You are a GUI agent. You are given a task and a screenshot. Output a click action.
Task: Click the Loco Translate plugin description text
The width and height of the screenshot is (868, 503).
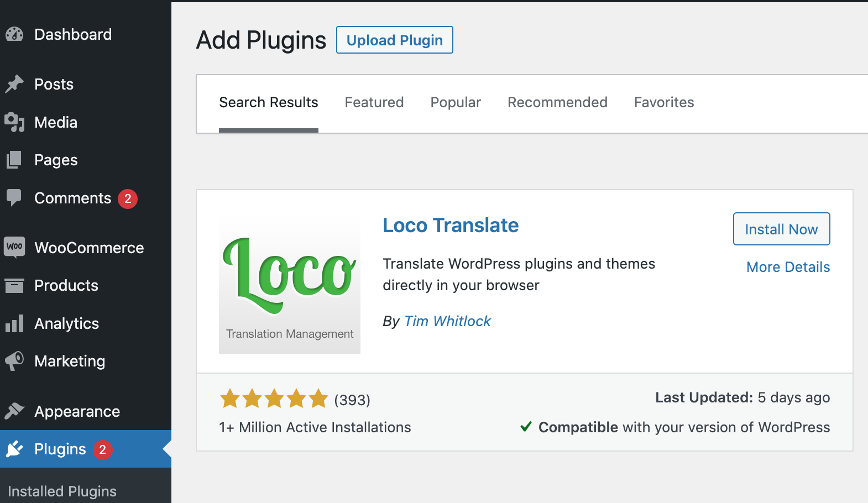coord(519,274)
